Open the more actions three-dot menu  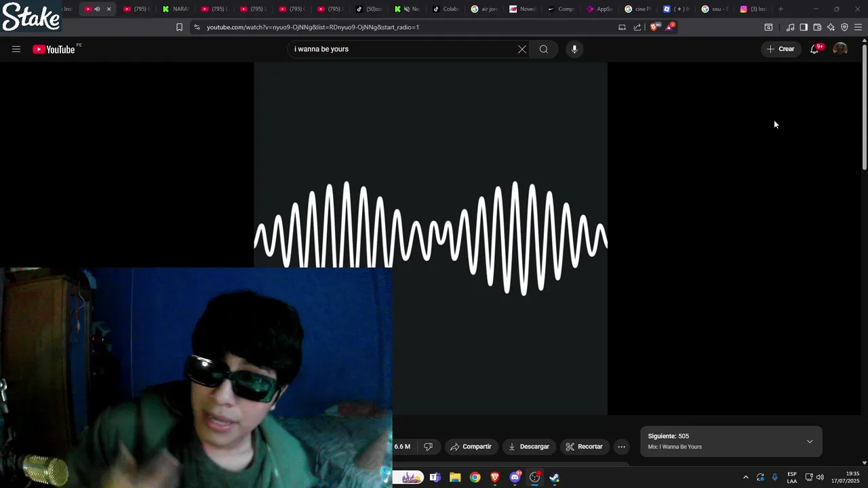[x=621, y=447]
